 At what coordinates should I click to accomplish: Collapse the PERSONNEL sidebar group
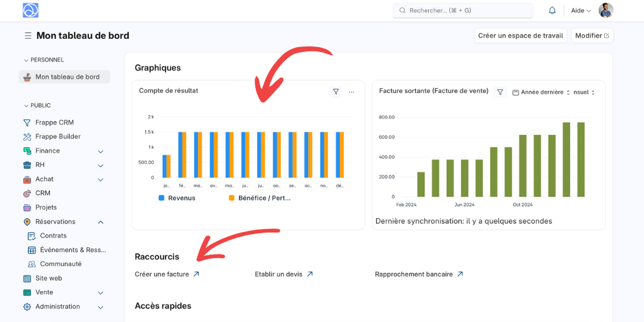[44, 60]
